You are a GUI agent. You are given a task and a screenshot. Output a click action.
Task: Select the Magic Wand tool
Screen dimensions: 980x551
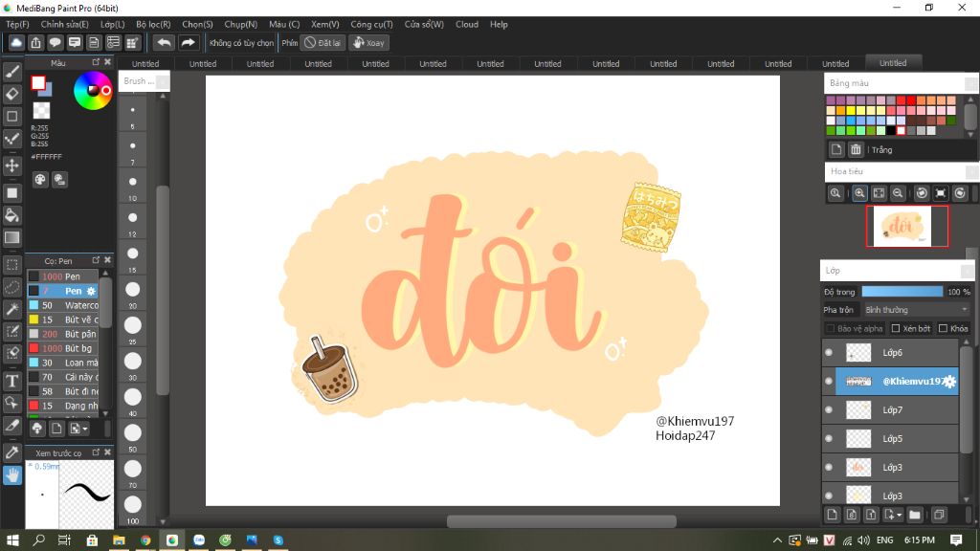(11, 309)
